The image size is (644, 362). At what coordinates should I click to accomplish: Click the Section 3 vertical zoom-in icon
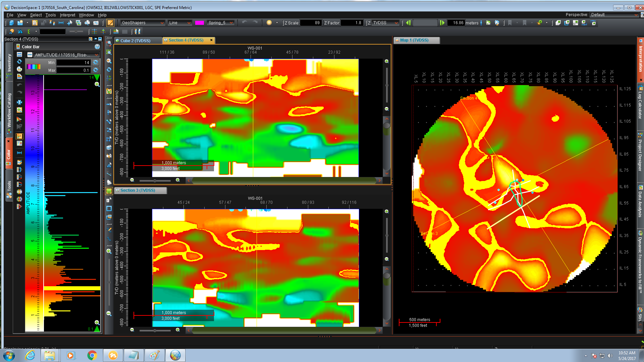click(387, 212)
